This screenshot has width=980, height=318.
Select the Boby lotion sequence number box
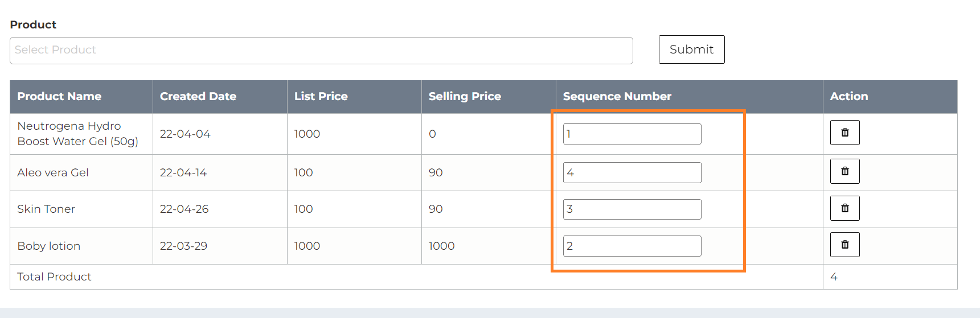point(632,246)
